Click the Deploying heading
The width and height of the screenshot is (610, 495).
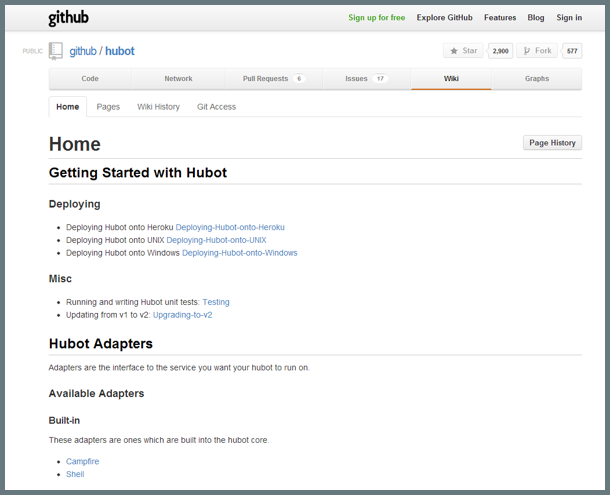tap(75, 204)
